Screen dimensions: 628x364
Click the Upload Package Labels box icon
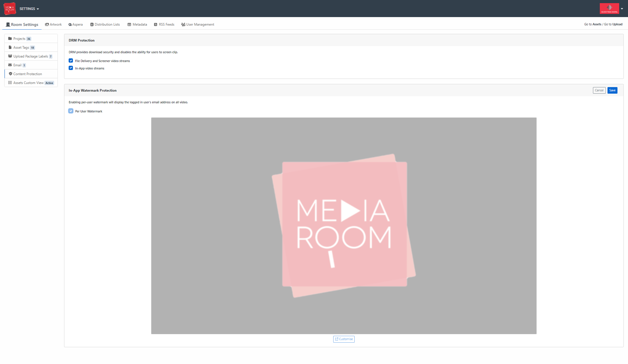tap(10, 56)
